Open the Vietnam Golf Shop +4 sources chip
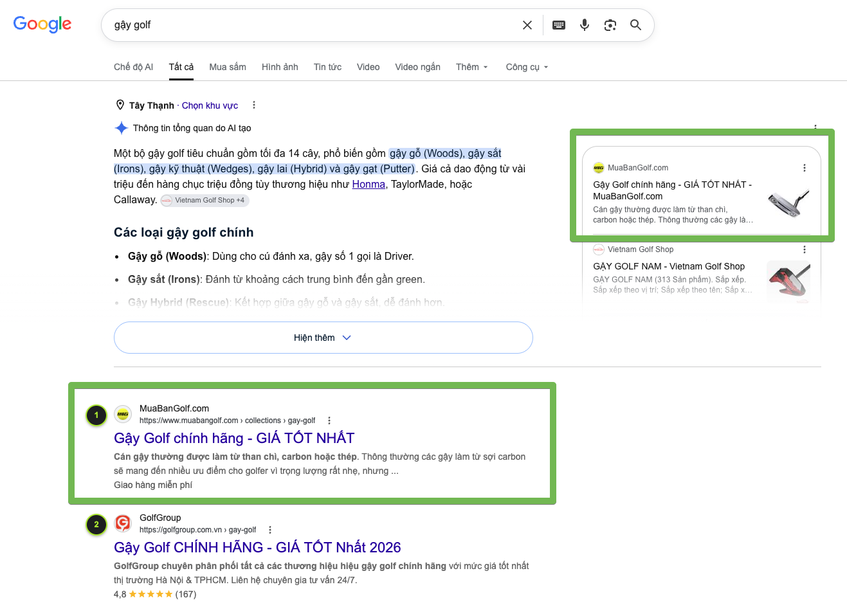 pyautogui.click(x=205, y=200)
